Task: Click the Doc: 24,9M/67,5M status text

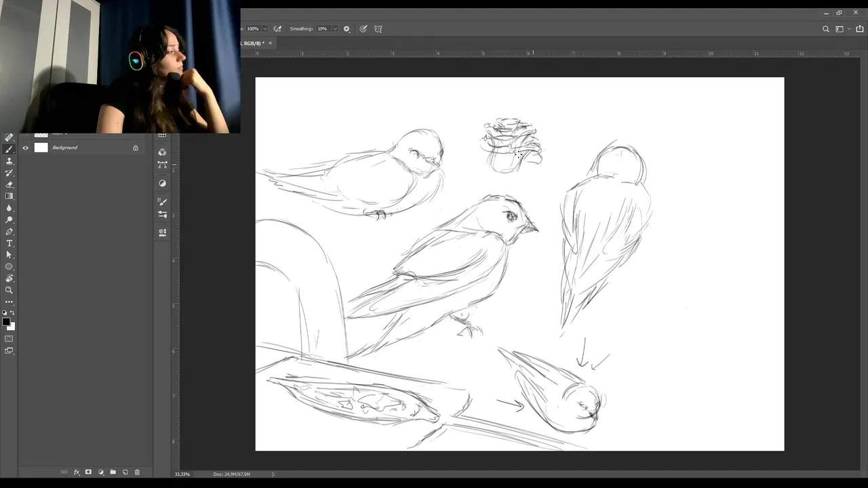Action: 232,474
